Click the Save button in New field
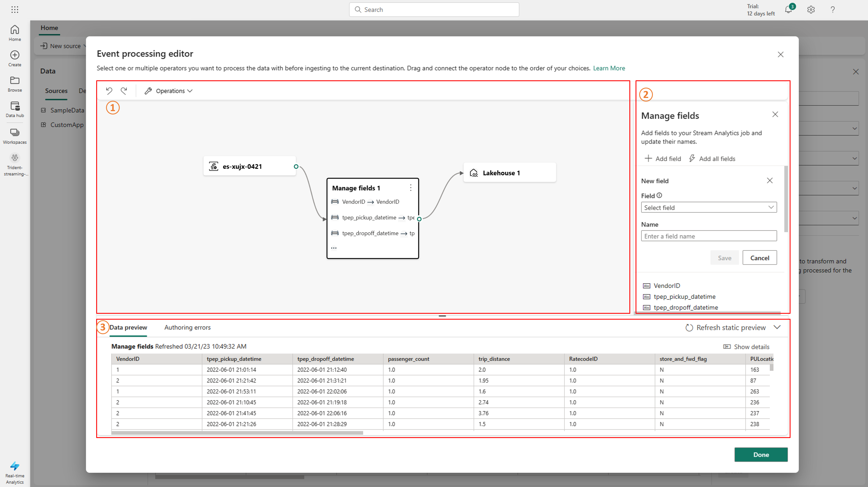 click(724, 258)
